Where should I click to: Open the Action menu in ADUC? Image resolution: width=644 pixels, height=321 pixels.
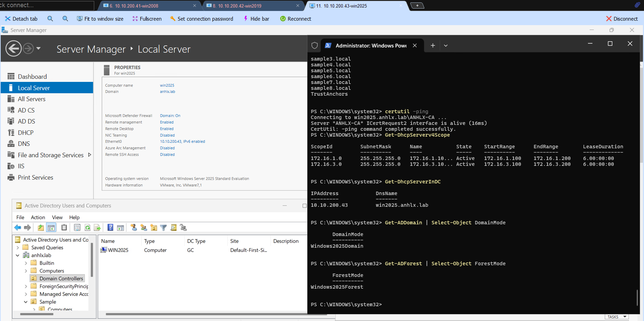38,217
